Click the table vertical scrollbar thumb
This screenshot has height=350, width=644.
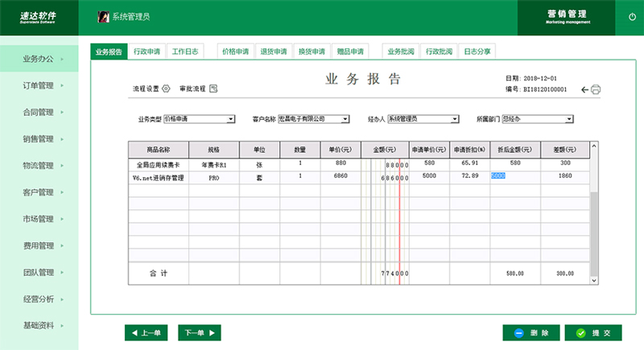click(x=594, y=234)
